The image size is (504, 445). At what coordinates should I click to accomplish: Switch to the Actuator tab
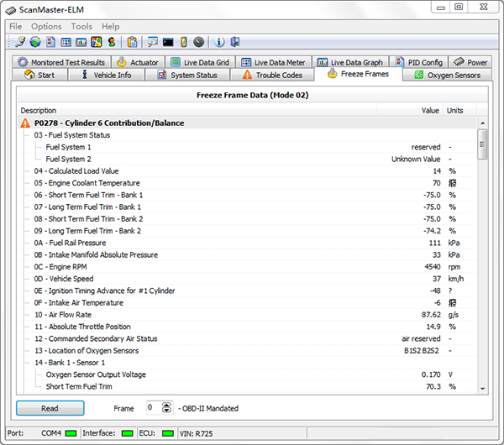tap(139, 62)
